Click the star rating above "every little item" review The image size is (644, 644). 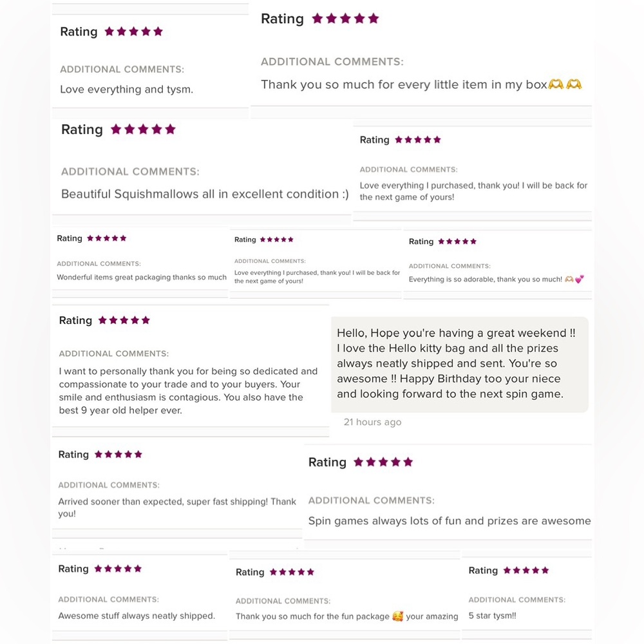345,19
